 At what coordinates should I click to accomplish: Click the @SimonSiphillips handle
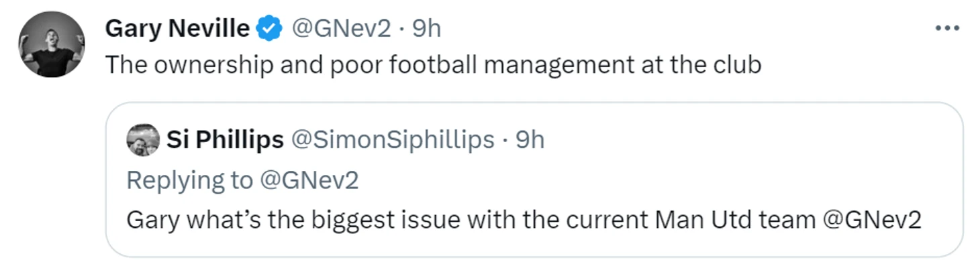point(392,140)
